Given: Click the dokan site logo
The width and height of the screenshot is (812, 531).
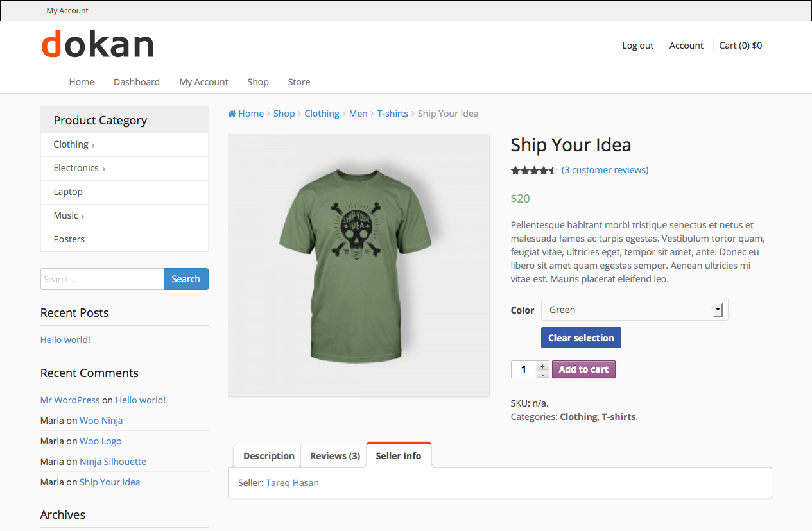Looking at the screenshot, I should (98, 45).
